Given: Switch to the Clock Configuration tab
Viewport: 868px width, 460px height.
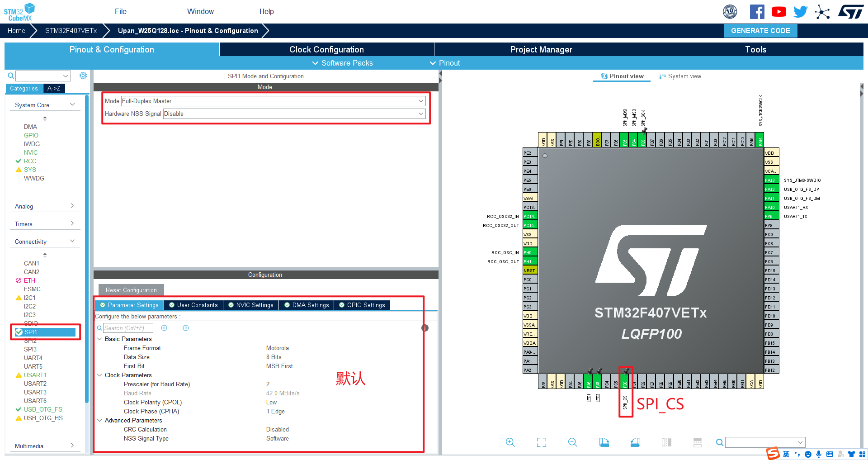Looking at the screenshot, I should (x=326, y=49).
